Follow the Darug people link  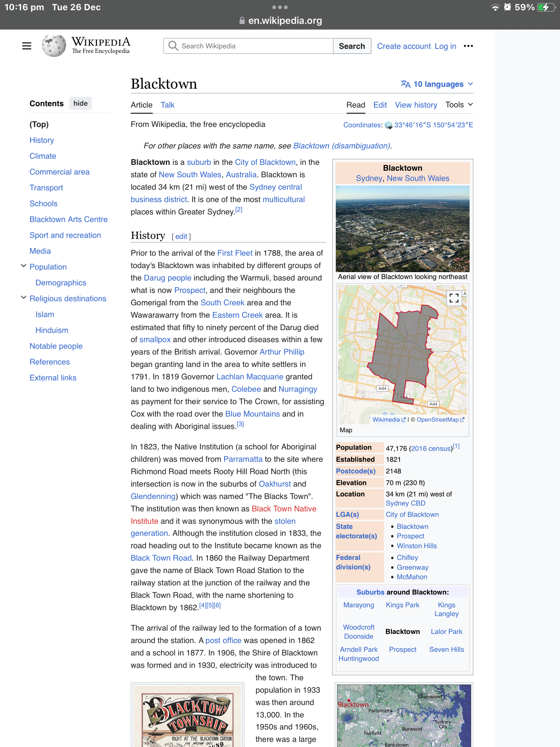click(x=167, y=278)
